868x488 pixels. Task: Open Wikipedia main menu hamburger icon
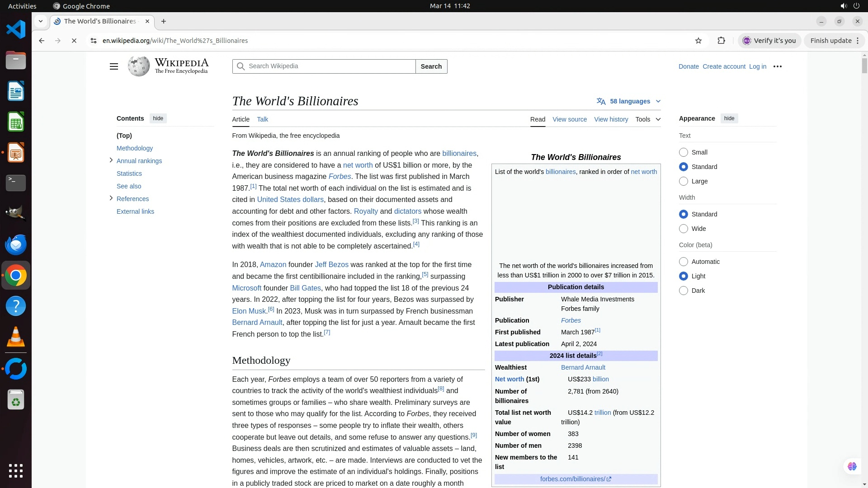point(113,66)
